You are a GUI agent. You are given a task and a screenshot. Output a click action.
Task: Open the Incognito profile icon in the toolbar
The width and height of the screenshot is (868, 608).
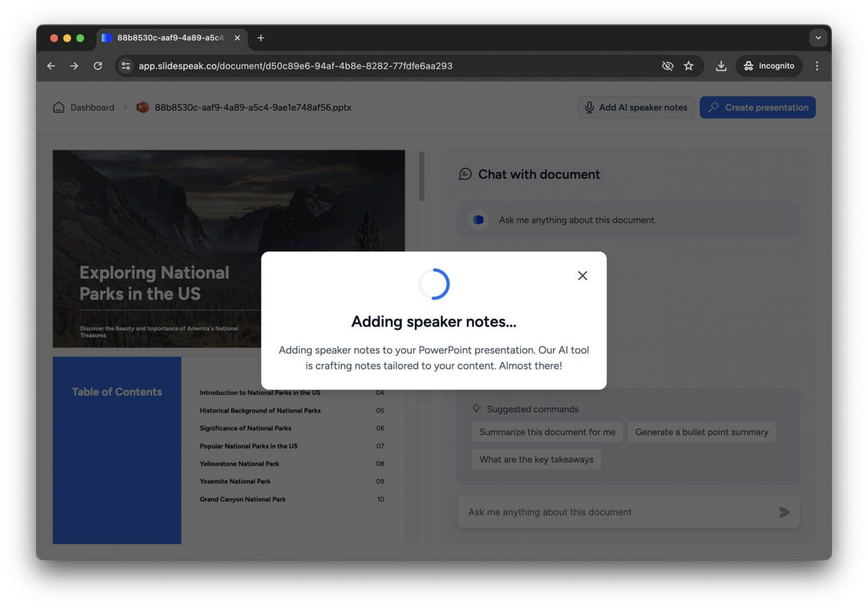(x=748, y=66)
